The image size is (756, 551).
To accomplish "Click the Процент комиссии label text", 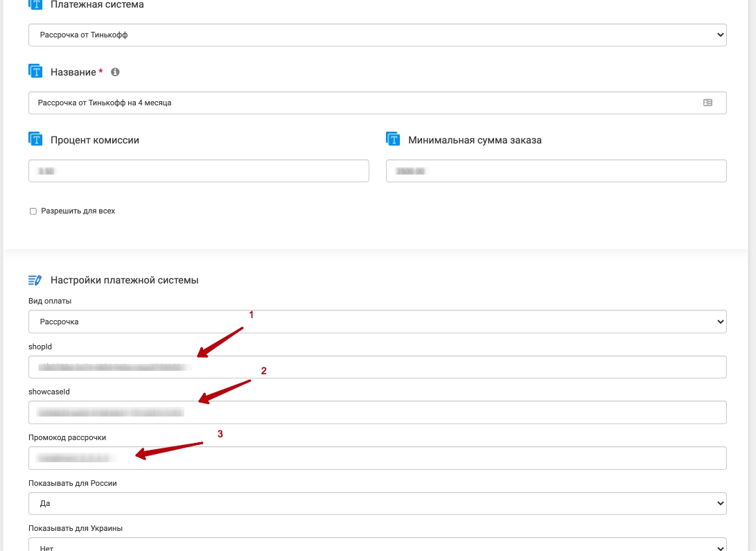I will 95,140.
